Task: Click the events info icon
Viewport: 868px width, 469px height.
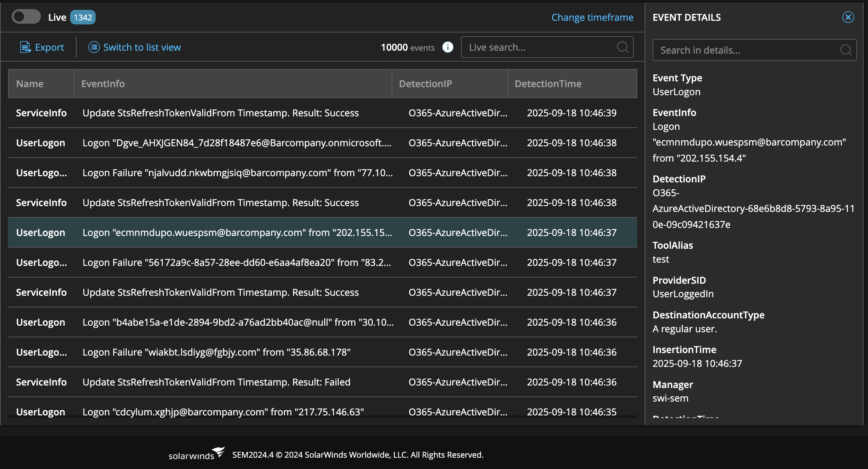Action: pyautogui.click(x=448, y=47)
